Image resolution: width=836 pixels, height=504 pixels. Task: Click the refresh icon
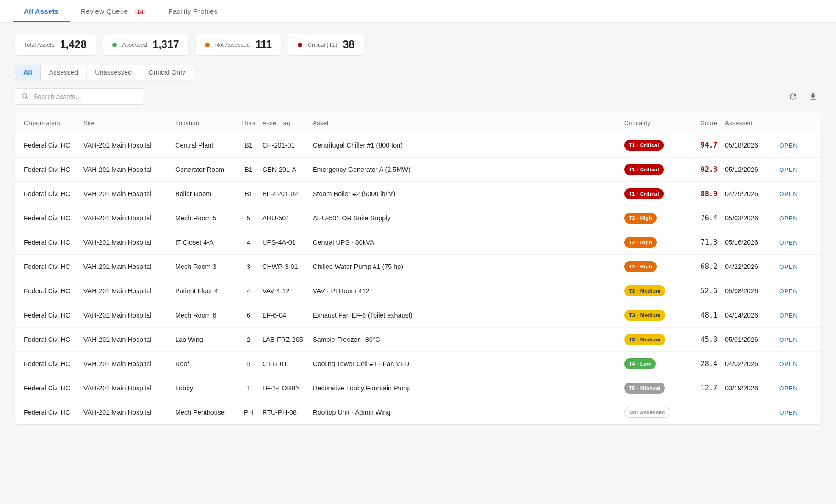pos(793,97)
